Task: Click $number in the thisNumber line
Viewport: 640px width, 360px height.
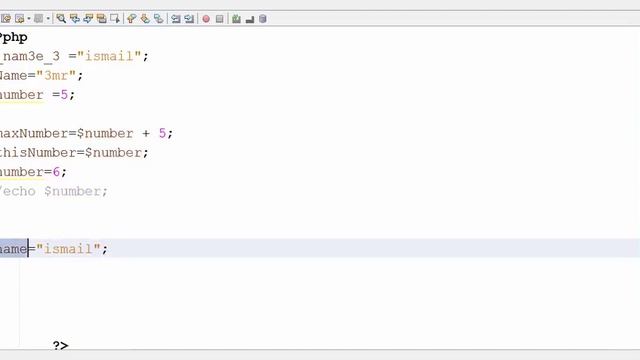Action: 113,153
